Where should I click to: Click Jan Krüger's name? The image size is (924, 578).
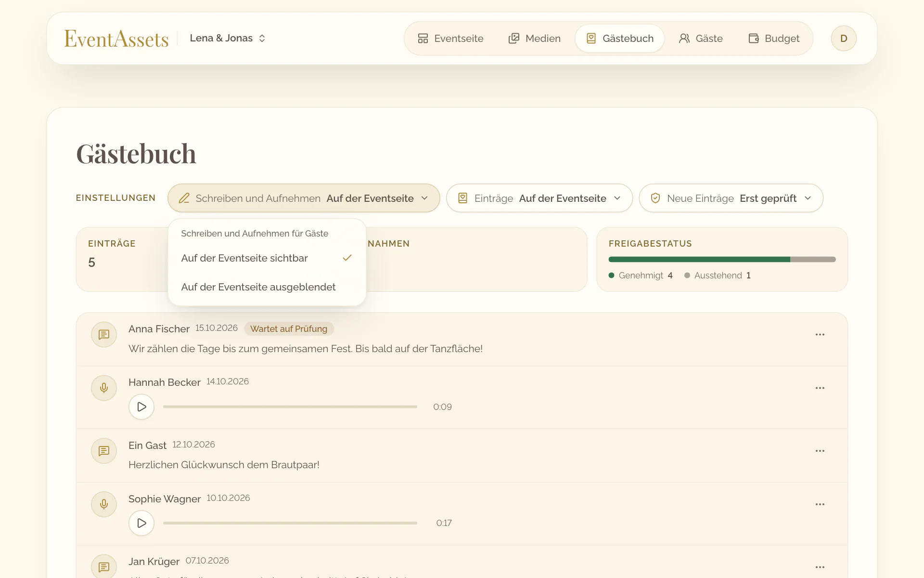point(154,562)
